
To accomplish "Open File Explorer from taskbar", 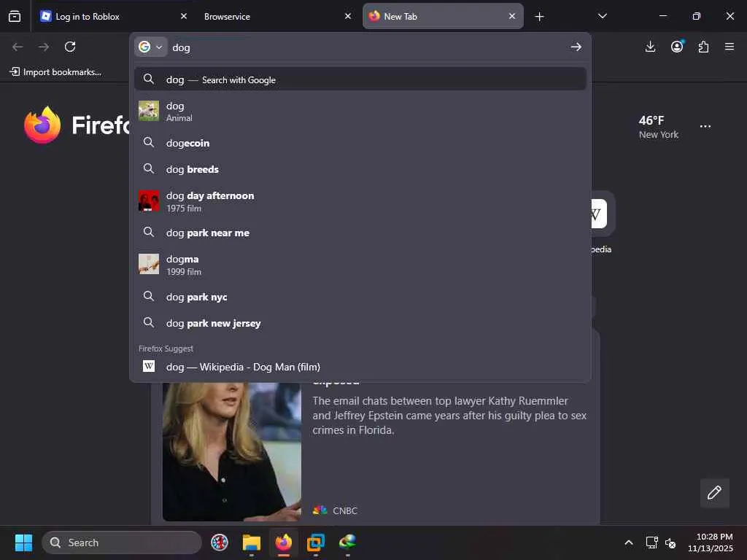I will click(x=252, y=542).
